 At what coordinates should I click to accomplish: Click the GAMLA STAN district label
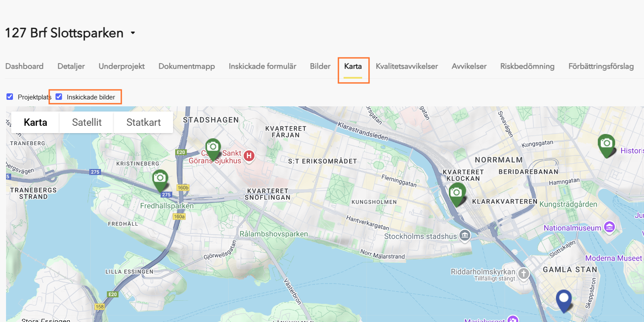coord(570,269)
